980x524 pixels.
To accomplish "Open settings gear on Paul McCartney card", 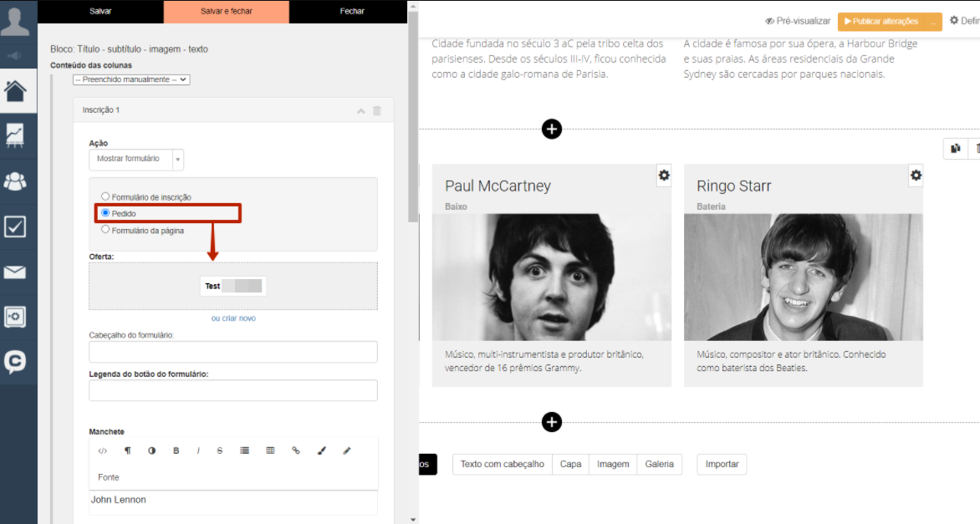I will [x=664, y=176].
